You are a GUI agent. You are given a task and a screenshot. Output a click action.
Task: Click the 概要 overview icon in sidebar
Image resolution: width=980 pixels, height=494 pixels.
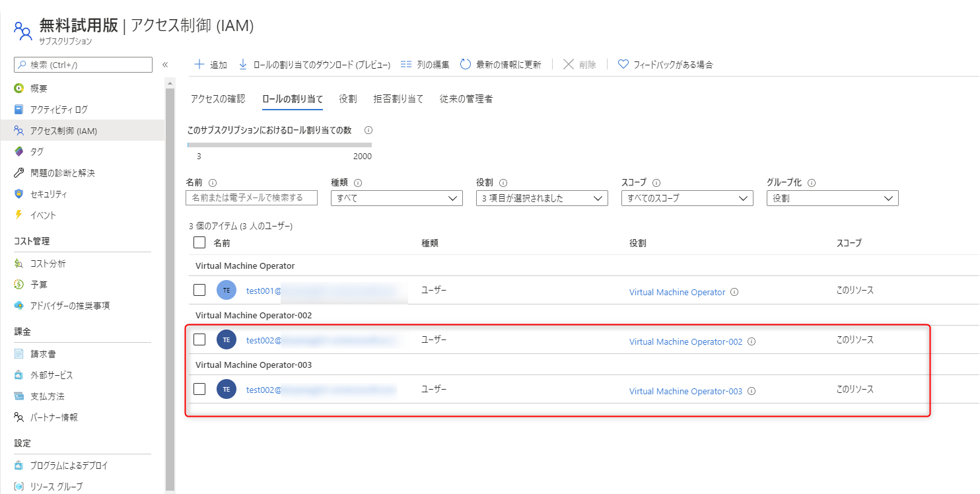[19, 88]
